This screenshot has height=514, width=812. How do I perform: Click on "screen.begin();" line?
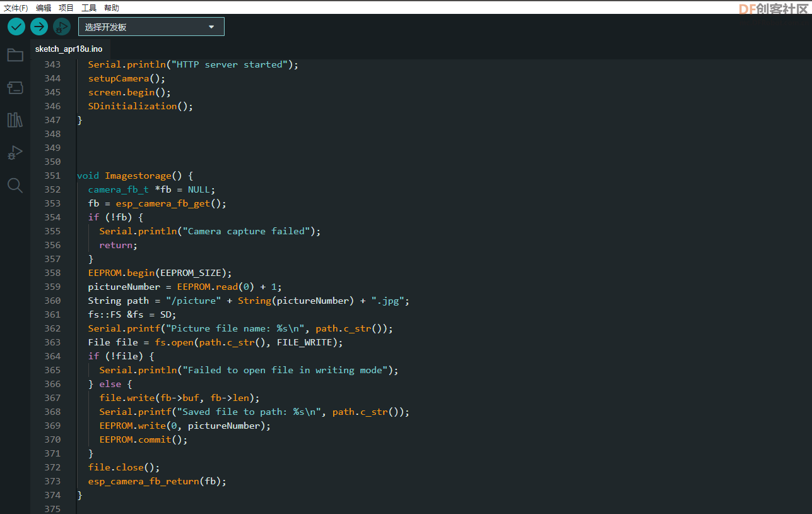tap(129, 92)
